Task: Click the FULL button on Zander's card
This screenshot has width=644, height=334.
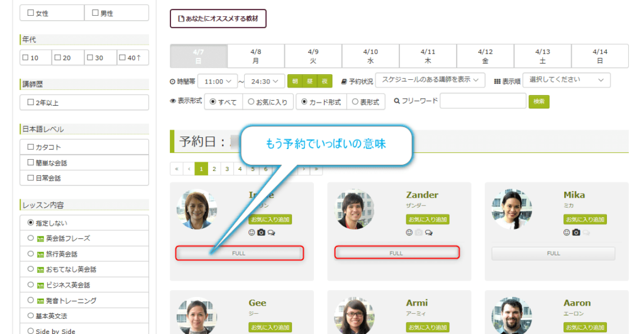Action: 396,253
